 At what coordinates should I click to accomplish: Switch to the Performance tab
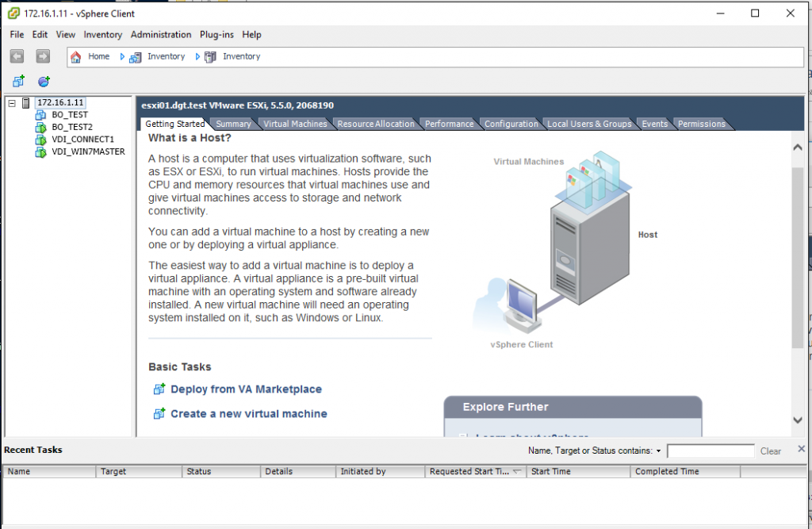(x=449, y=124)
